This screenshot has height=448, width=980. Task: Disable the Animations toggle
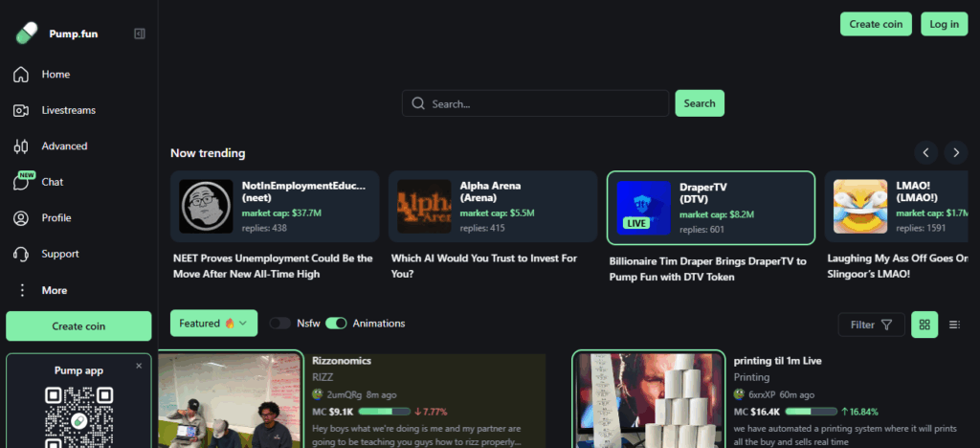coord(336,324)
